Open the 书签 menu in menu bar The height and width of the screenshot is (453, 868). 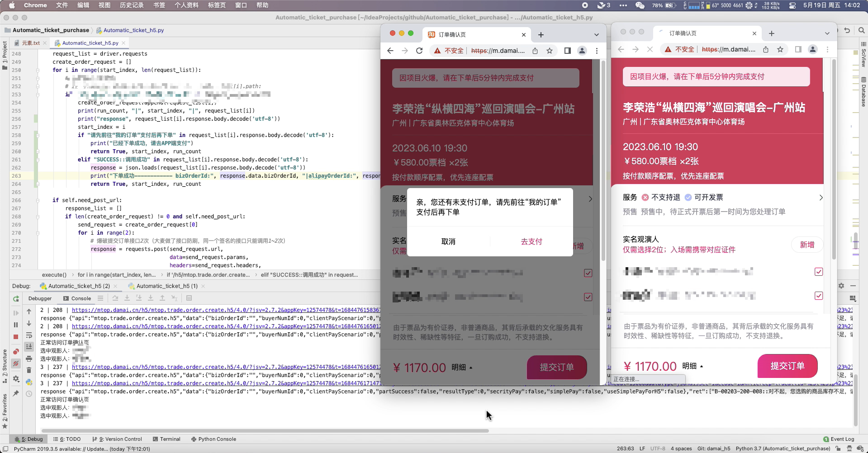(159, 5)
